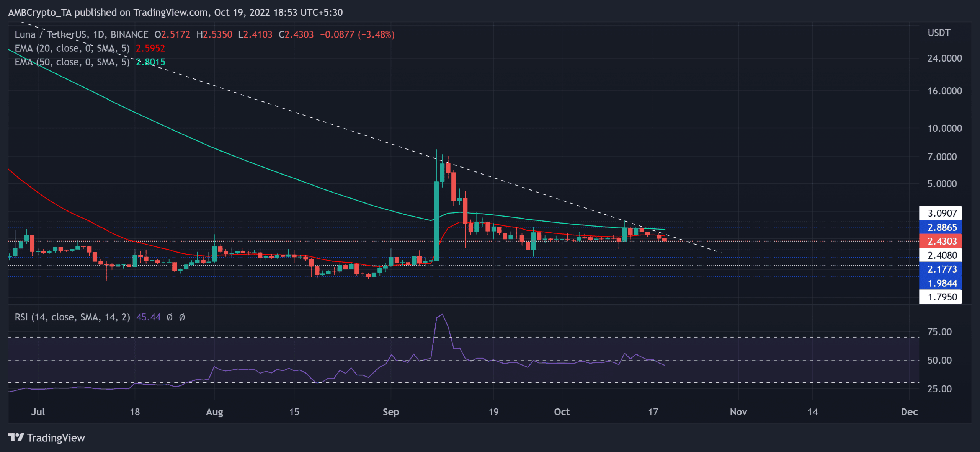Click the low price L2.4103
980x452 pixels.
pos(255,34)
